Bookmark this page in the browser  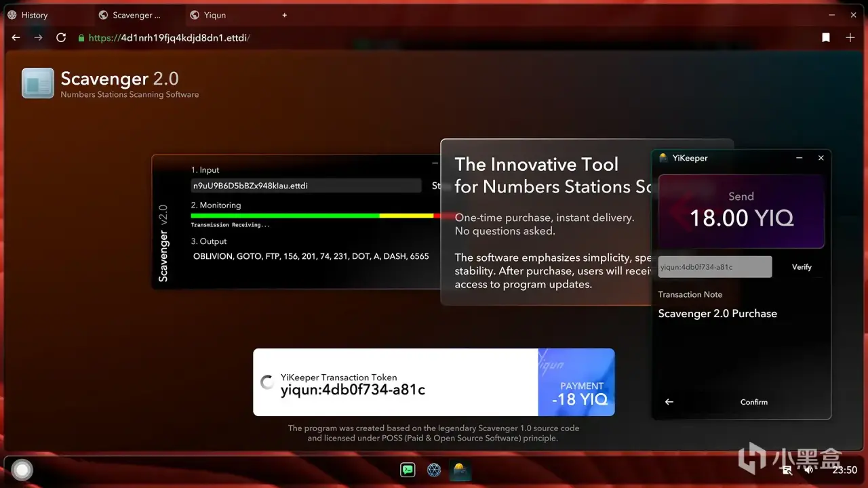pyautogui.click(x=826, y=38)
